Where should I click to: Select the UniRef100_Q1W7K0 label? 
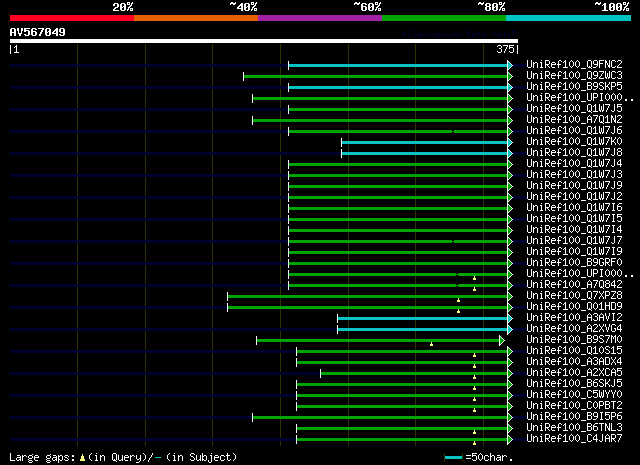(x=574, y=141)
